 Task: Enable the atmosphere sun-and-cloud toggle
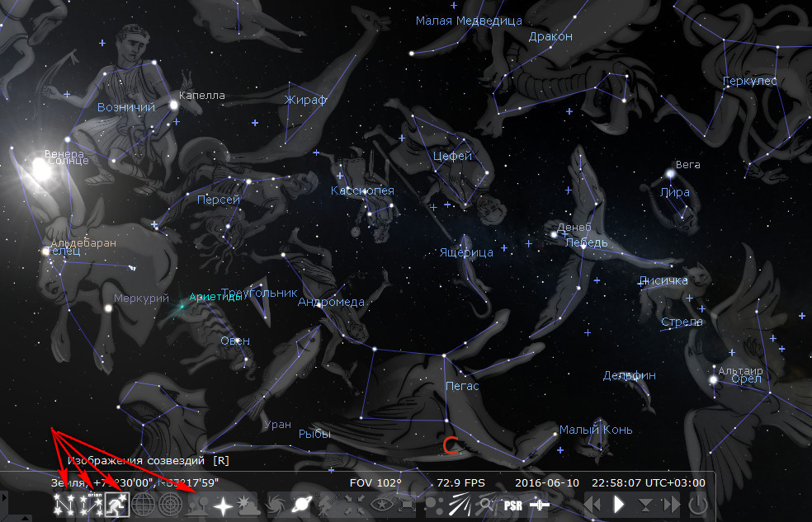click(248, 505)
